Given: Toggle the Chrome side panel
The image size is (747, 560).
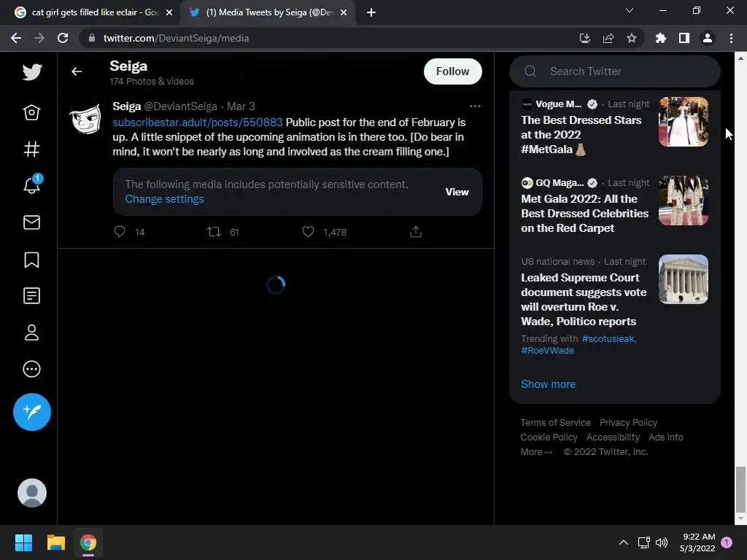Looking at the screenshot, I should 684,38.
